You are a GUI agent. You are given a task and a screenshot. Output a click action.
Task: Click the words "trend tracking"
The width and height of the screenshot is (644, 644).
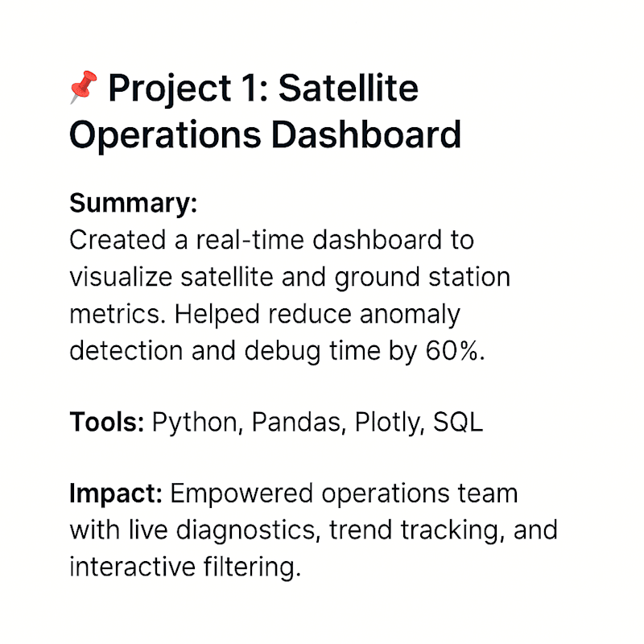tap(414, 530)
